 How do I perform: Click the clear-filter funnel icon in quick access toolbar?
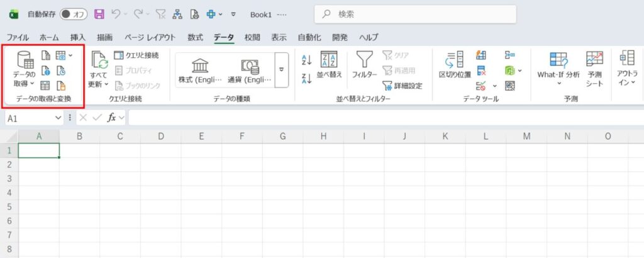pyautogui.click(x=160, y=14)
